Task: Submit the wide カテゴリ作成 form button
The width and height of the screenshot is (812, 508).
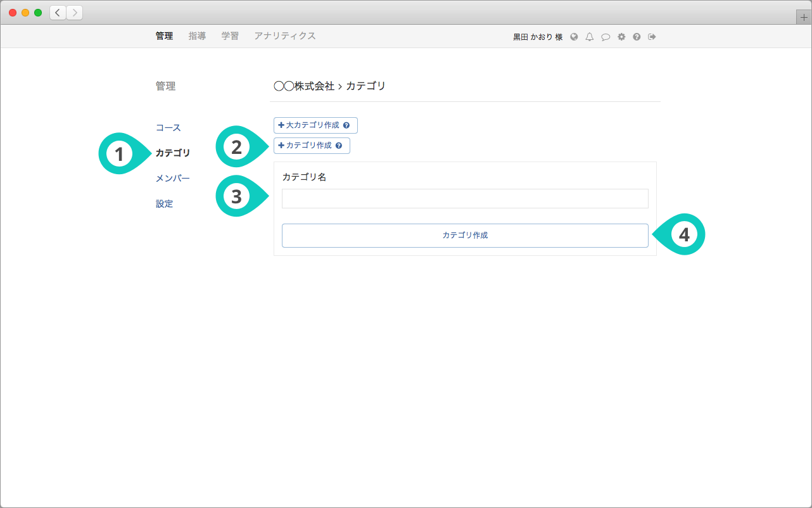Action: [465, 235]
